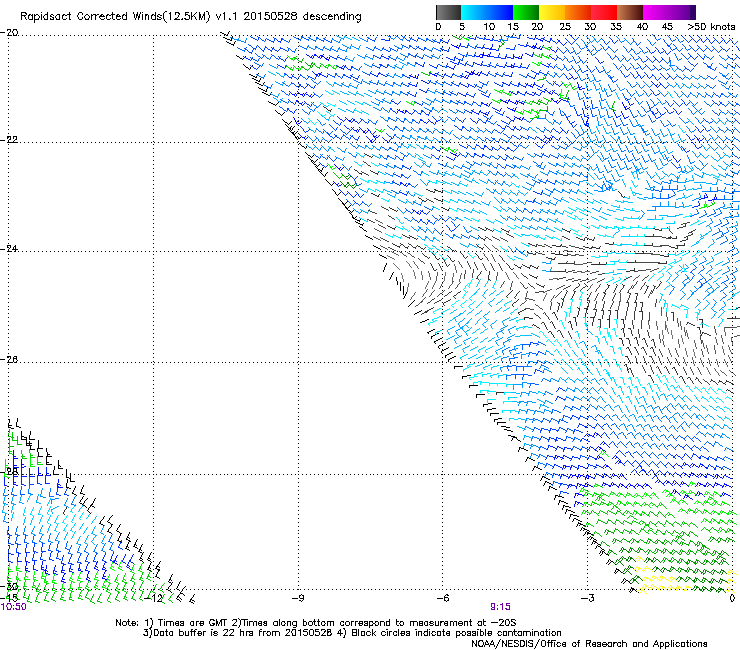Click longitude axis label '-6'

(x=442, y=598)
